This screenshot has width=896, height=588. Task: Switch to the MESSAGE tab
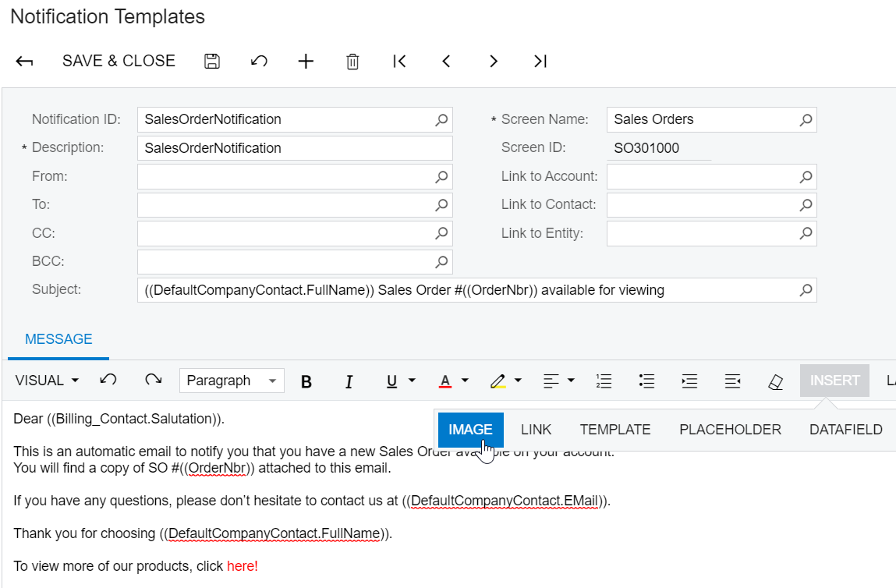point(58,339)
